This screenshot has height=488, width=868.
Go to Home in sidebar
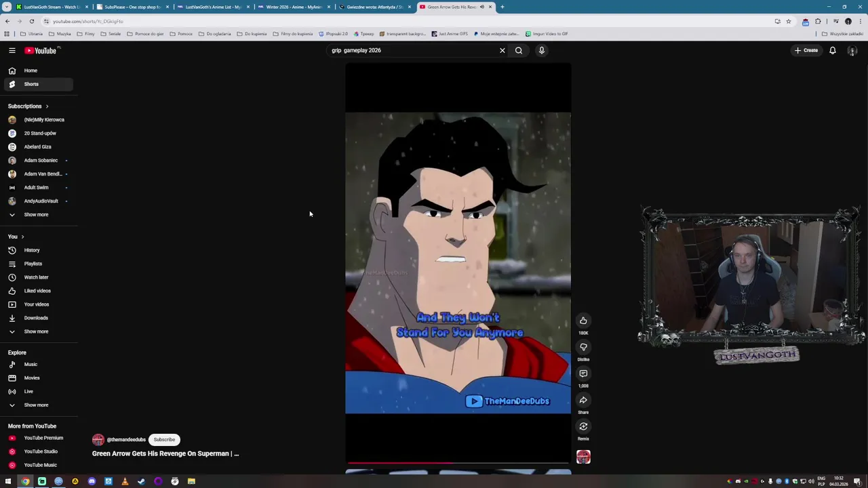click(x=39, y=70)
